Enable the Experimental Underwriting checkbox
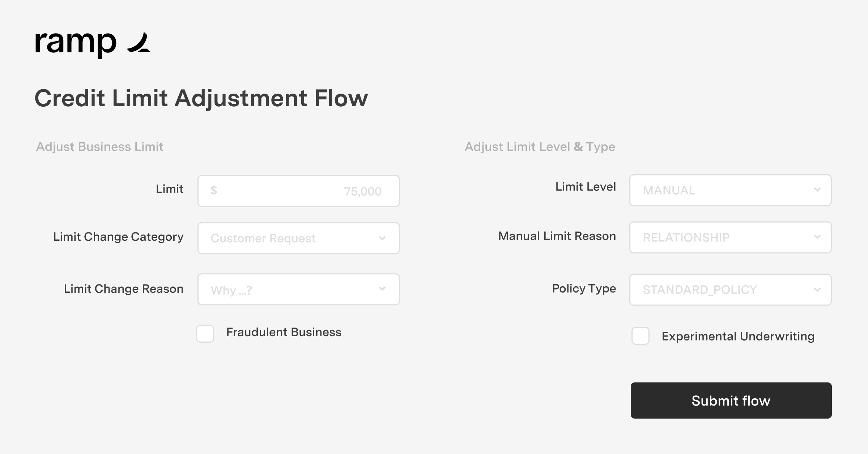The width and height of the screenshot is (868, 454). point(641,336)
